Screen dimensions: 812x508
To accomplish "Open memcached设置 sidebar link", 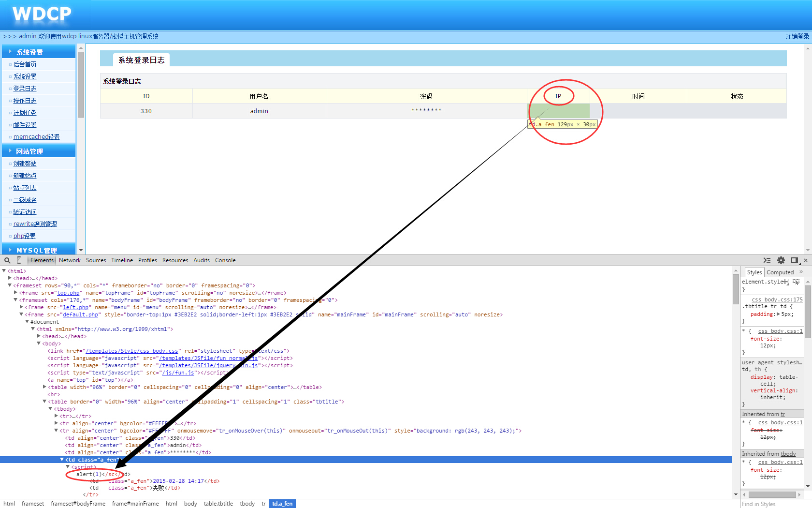I will (36, 137).
